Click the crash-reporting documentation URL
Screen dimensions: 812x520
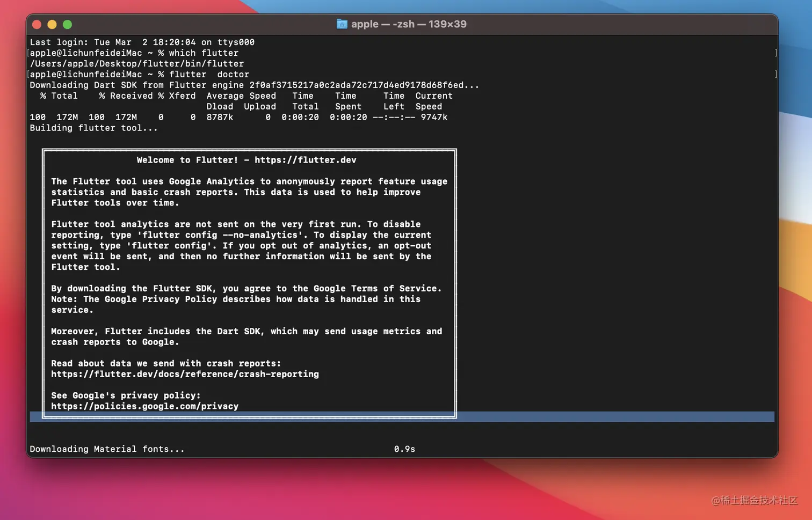coord(185,375)
